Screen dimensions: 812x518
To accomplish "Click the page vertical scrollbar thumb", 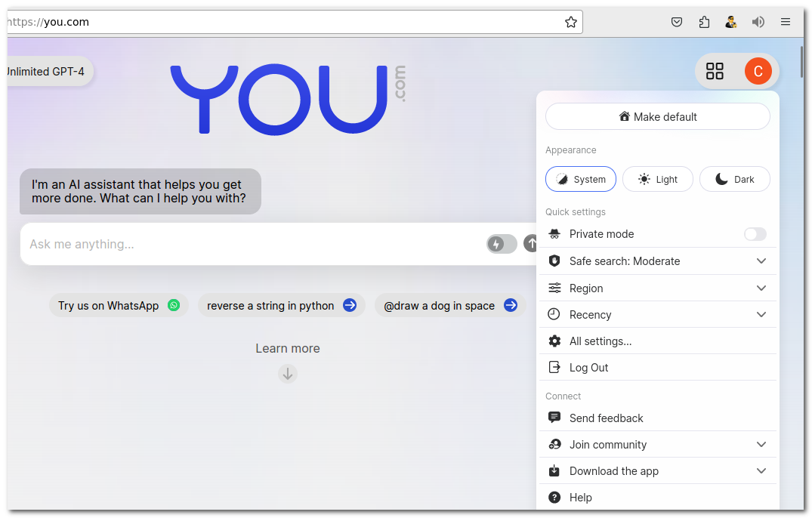I will tap(801, 61).
